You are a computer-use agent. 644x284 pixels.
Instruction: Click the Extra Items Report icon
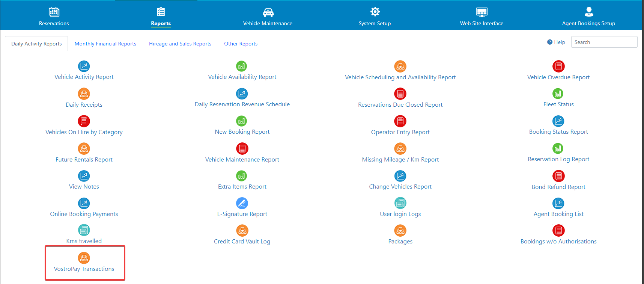coord(242,176)
